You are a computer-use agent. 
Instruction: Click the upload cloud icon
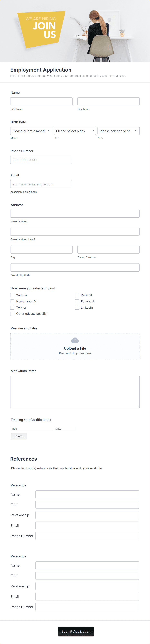(x=75, y=340)
